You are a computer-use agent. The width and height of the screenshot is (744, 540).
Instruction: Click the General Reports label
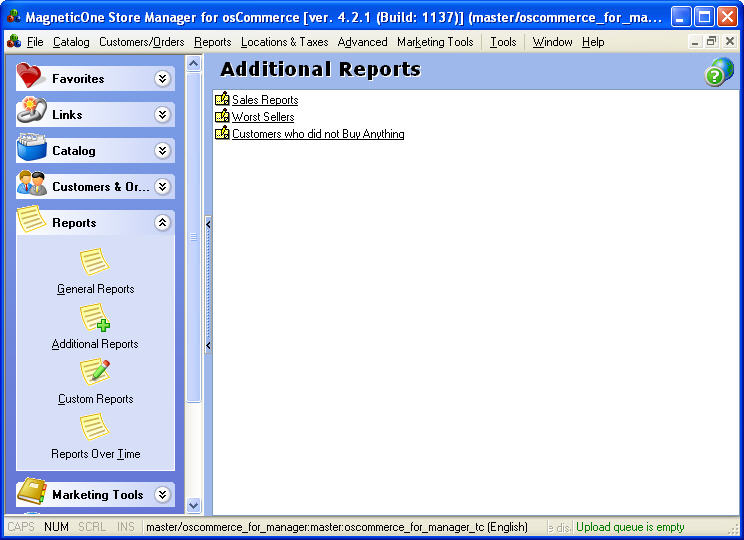[95, 289]
